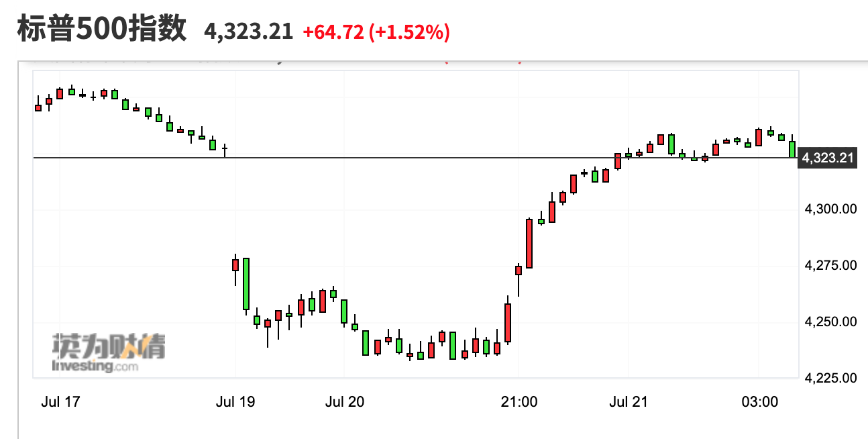Select the Jul 20 date label

[x=344, y=402]
